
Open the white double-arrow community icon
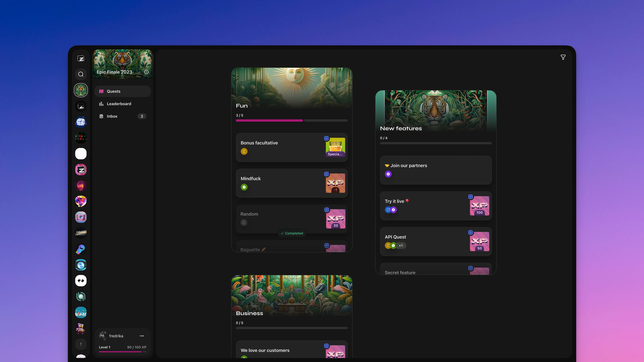click(81, 281)
